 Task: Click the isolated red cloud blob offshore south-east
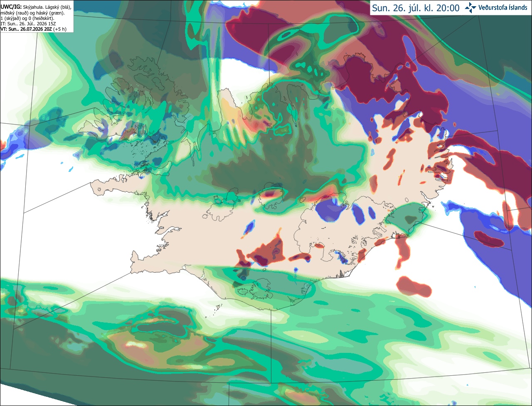coord(414,286)
